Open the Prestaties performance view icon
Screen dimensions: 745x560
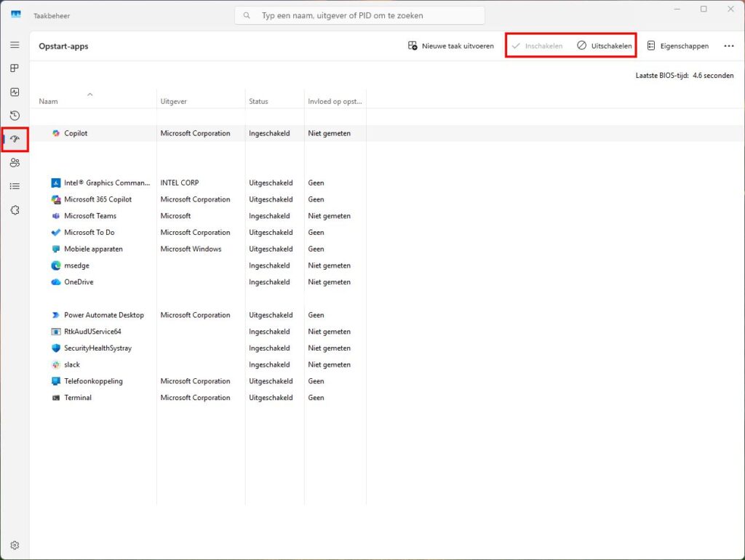tap(15, 92)
